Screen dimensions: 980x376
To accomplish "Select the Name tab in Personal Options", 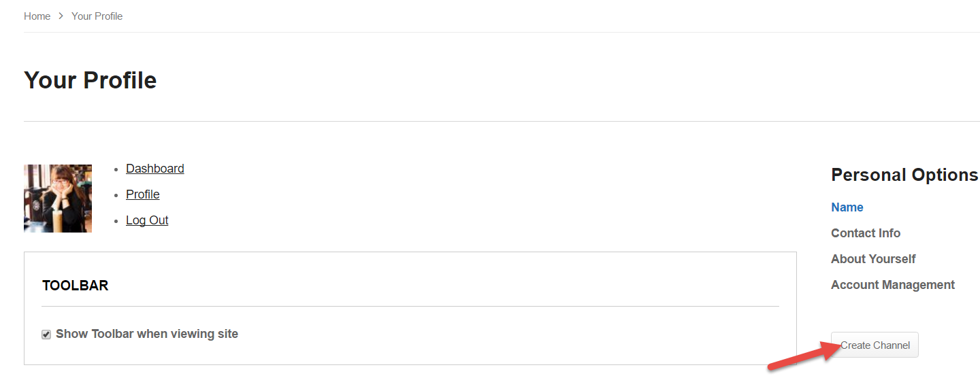I will 847,207.
